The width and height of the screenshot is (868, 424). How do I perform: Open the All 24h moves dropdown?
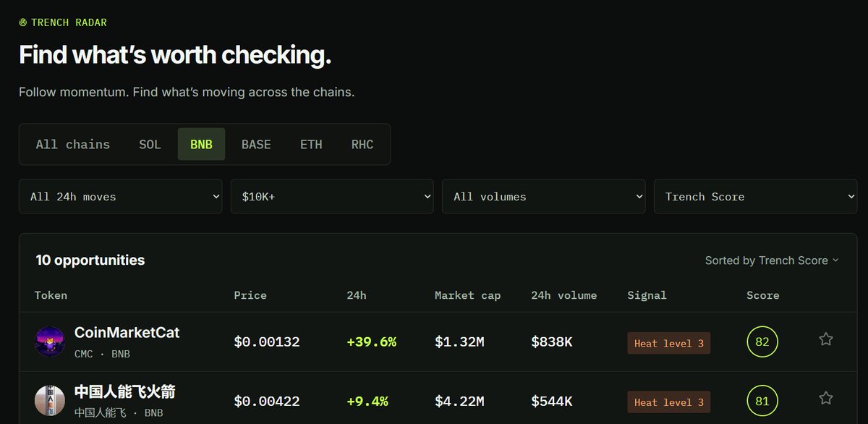click(x=120, y=196)
